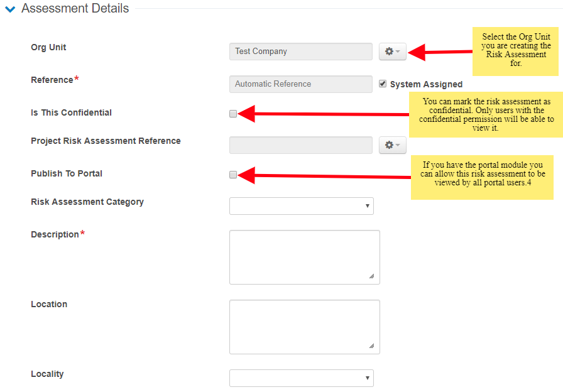This screenshot has height=392, width=563.
Task: Focus the Location text area
Action: (x=304, y=327)
